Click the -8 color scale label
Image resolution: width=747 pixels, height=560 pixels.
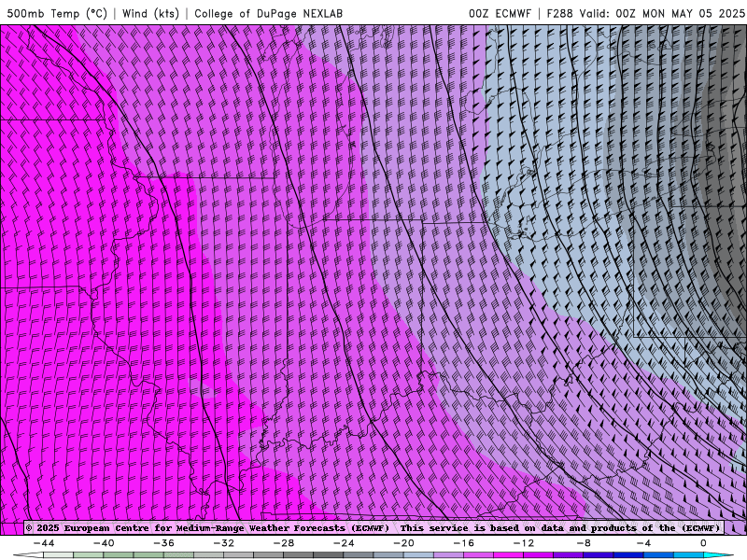584,543
